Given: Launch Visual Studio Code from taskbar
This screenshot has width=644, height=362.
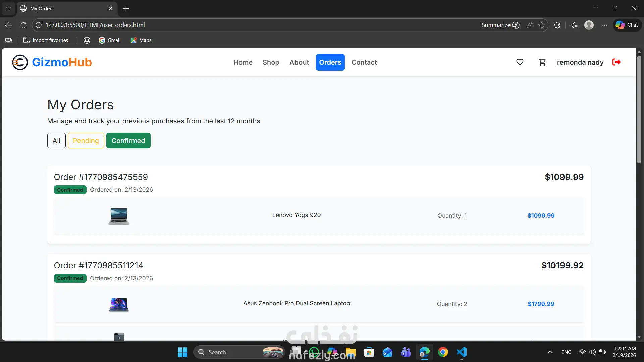Looking at the screenshot, I should pyautogui.click(x=462, y=352).
